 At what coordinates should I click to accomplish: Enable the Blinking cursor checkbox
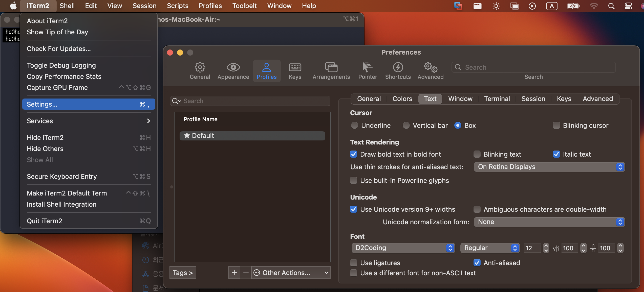coord(556,126)
